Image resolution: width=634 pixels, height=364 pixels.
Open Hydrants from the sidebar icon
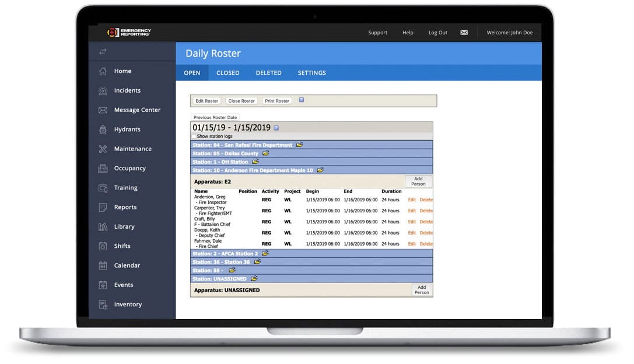coord(103,129)
